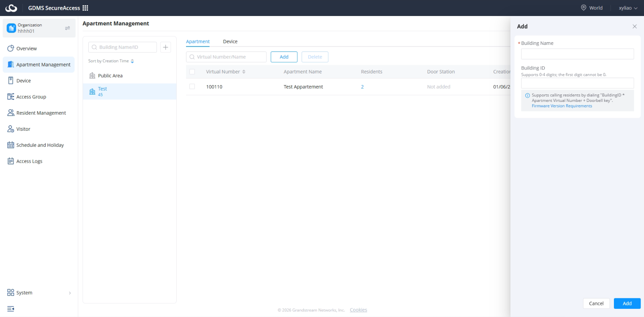Check the select-all checkbox in table header
Image resolution: width=644 pixels, height=317 pixels.
192,72
